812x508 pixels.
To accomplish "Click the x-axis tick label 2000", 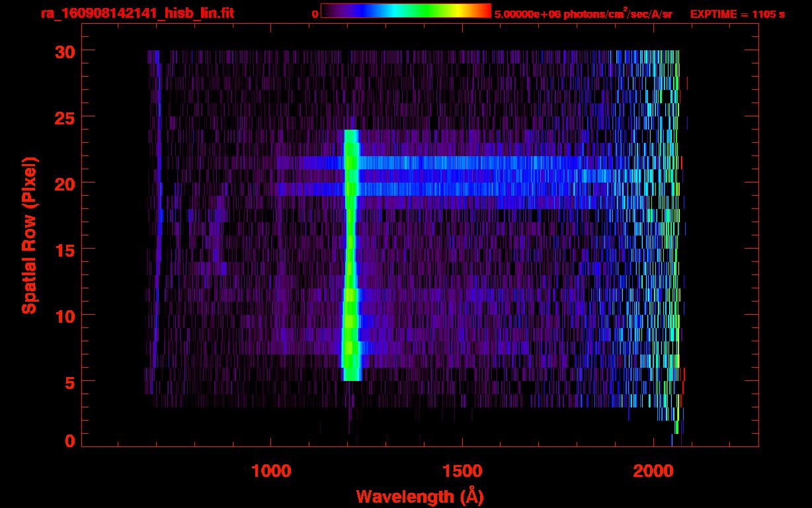I will pyautogui.click(x=653, y=471).
